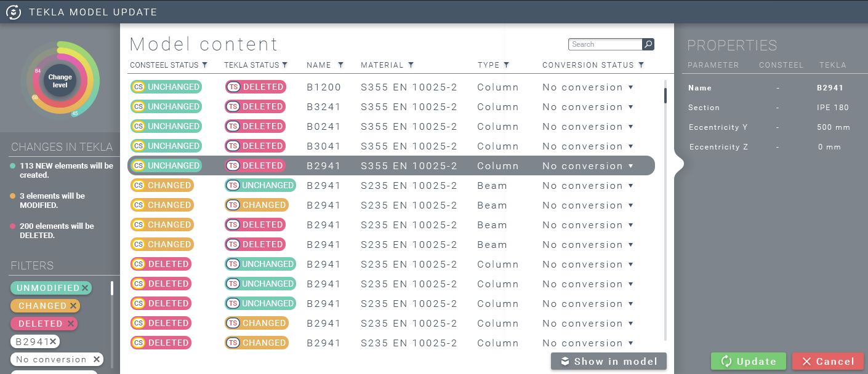Select the name cell B1200

pyautogui.click(x=324, y=87)
